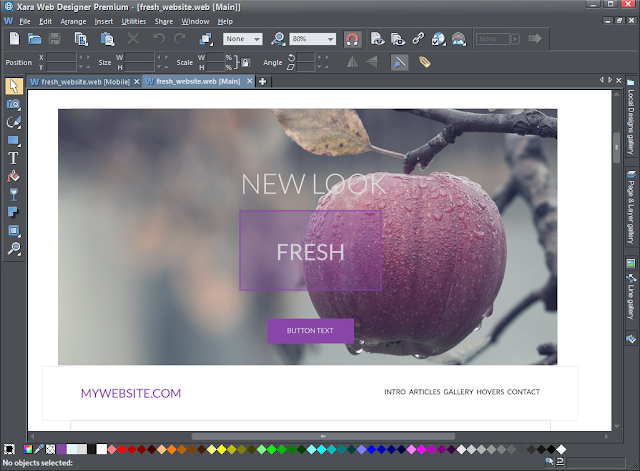This screenshot has width=640, height=471.
Task: Select the Text tool
Action: (x=13, y=158)
